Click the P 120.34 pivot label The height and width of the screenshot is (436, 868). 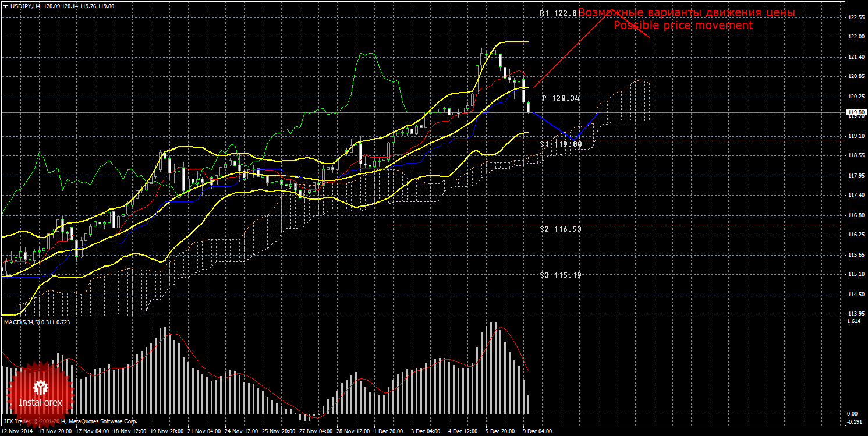(560, 98)
